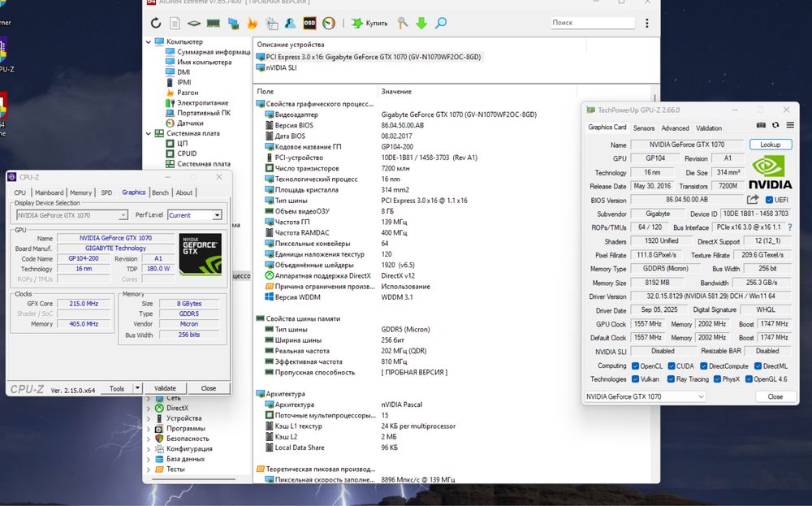The height and width of the screenshot is (506, 812).
Task: Toggle the UEFI checkbox in GPU-Z
Action: 769,200
